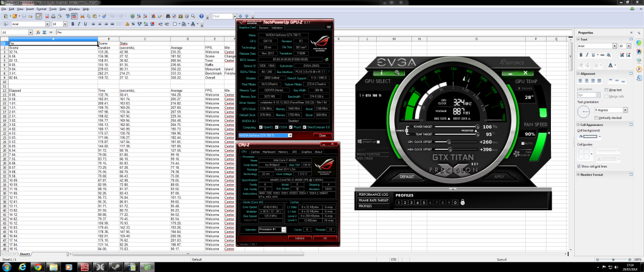The height and width of the screenshot is (272, 644).
Task: Open Steam from the Windows taskbar
Action: click(116, 267)
